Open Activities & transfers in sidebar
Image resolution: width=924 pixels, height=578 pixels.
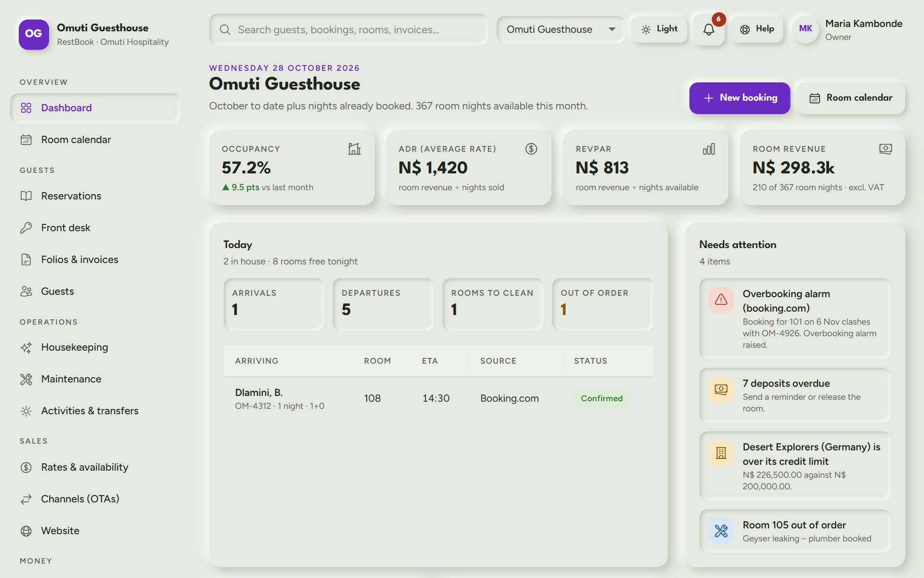pyautogui.click(x=95, y=411)
